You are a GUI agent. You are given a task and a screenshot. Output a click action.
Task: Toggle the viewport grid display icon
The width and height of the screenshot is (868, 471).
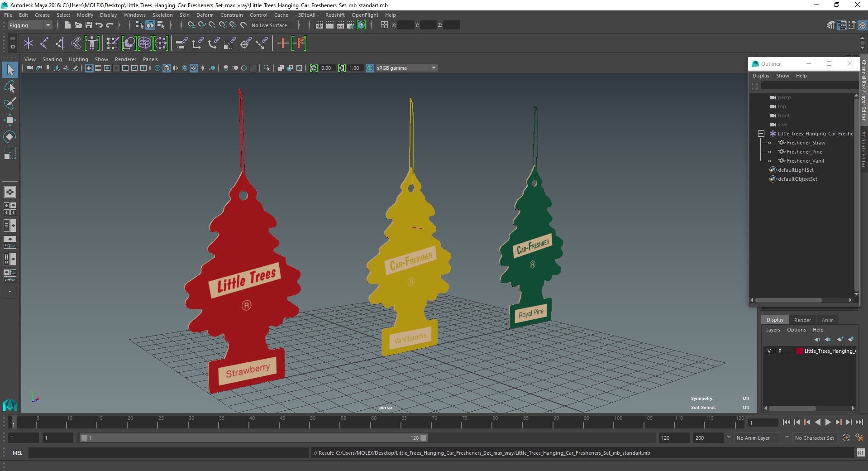[89, 68]
